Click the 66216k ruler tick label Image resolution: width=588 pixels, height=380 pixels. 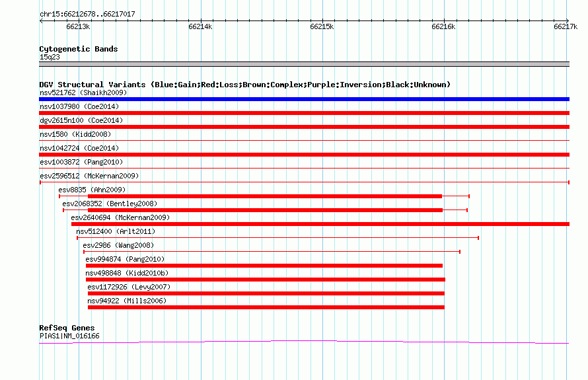(x=443, y=26)
